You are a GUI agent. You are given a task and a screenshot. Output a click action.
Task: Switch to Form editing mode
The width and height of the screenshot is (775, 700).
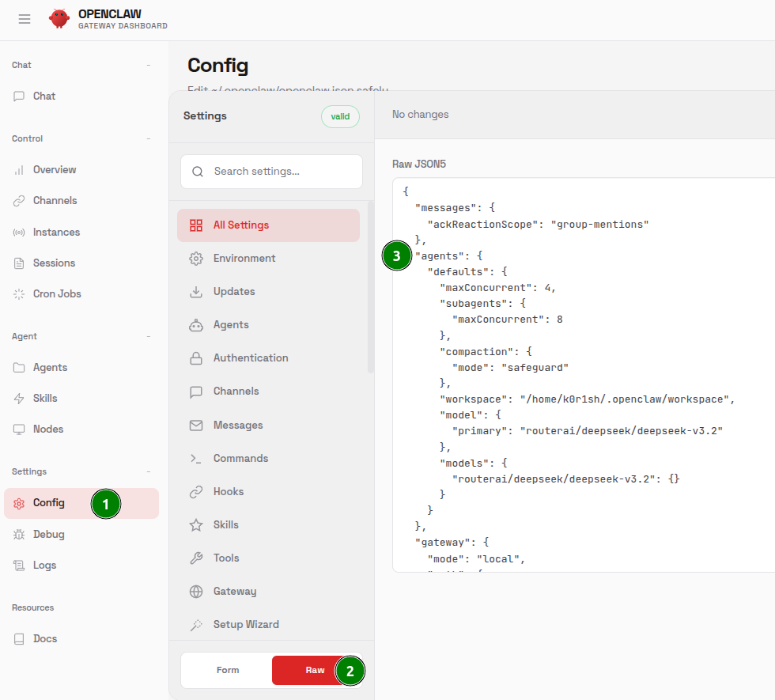[226, 670]
